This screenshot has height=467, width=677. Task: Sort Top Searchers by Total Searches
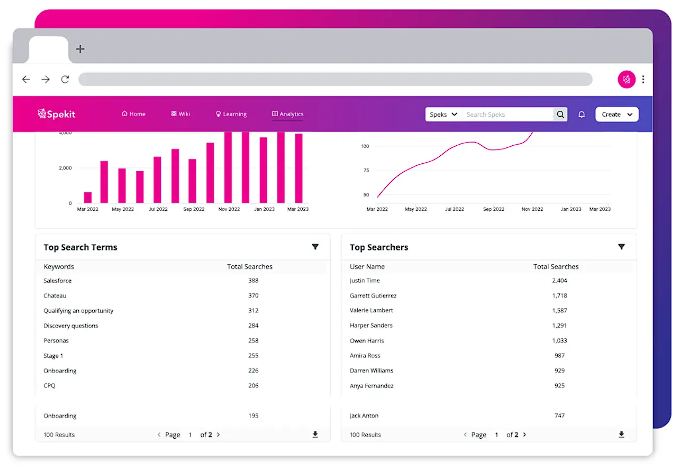[x=556, y=267]
